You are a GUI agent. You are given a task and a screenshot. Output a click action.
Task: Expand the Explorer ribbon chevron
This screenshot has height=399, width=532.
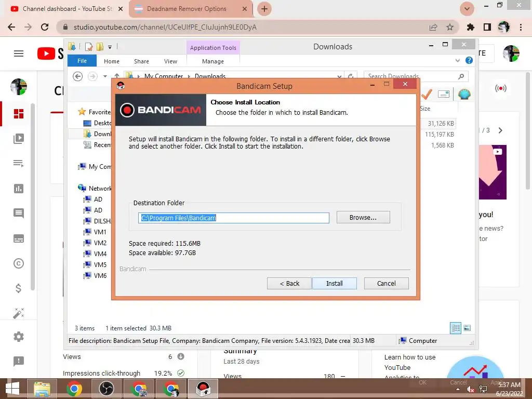click(x=457, y=60)
